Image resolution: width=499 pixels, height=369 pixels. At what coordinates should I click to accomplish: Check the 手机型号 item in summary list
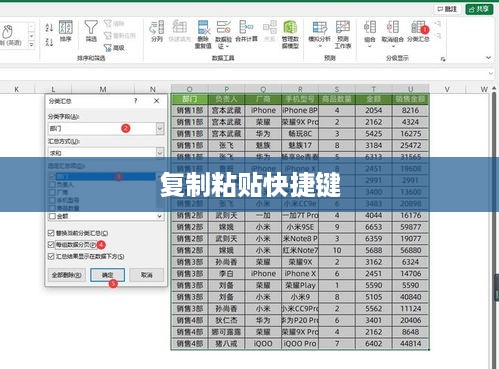(52, 200)
